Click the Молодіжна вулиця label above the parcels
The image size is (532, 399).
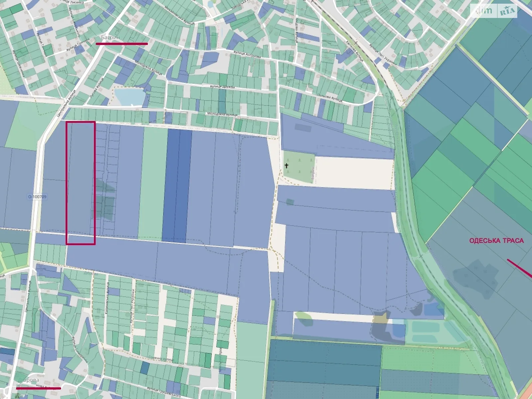point(222,114)
